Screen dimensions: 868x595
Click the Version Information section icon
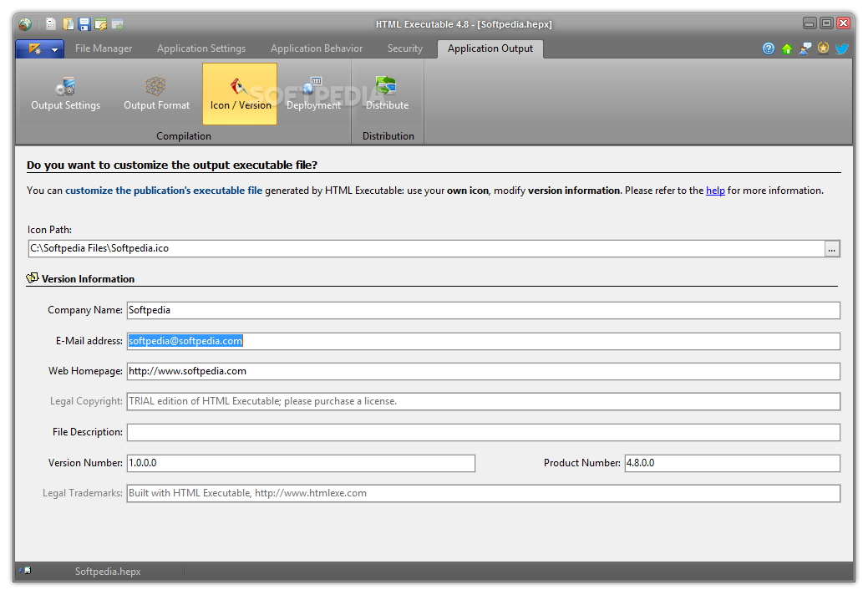pos(33,277)
